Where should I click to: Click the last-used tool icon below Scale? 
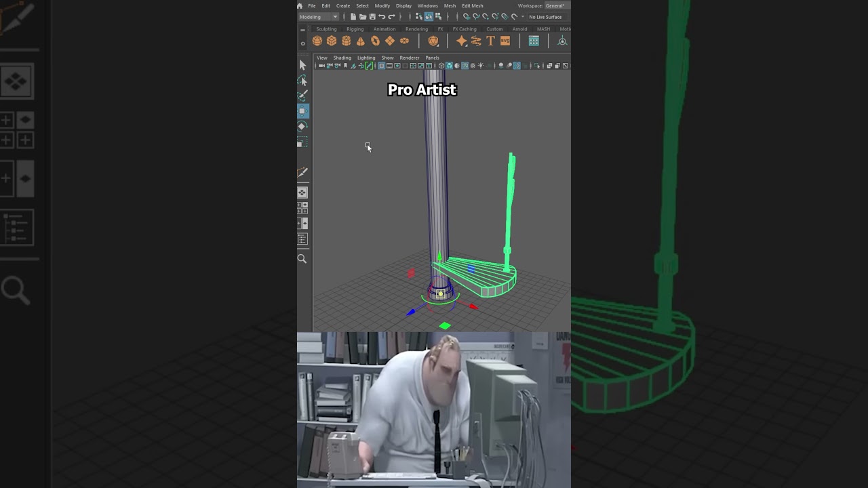[302, 173]
